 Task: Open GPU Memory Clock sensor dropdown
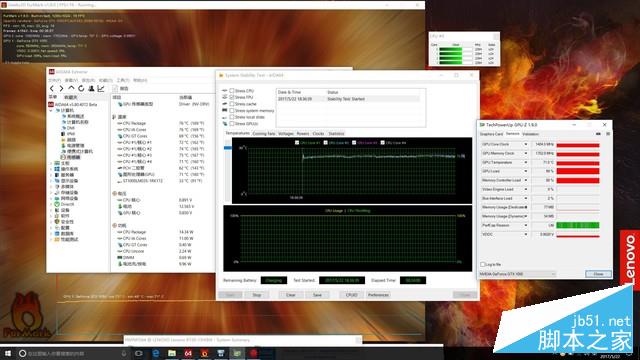point(525,153)
